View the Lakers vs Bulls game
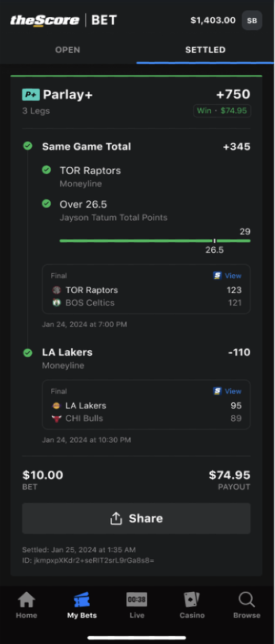 [228, 391]
